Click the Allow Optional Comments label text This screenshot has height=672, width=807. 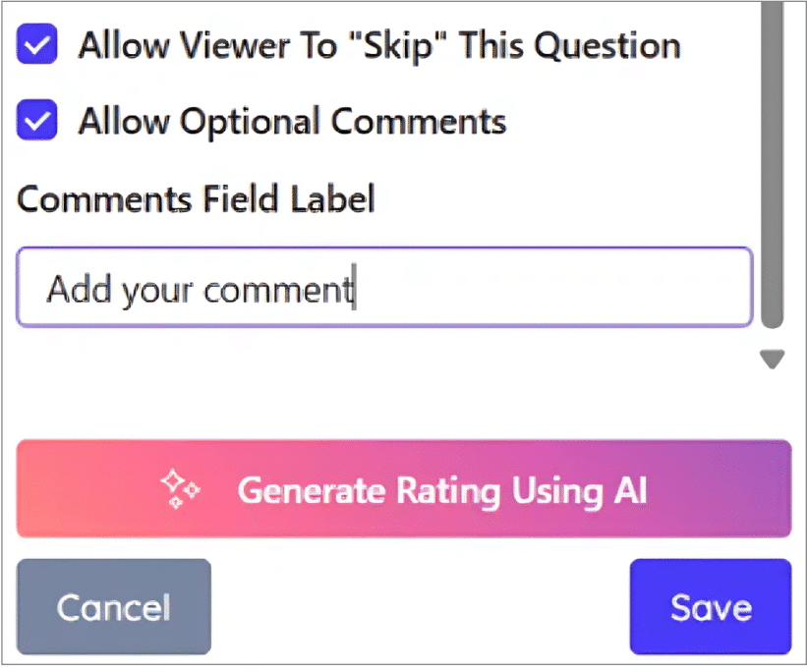click(x=292, y=120)
